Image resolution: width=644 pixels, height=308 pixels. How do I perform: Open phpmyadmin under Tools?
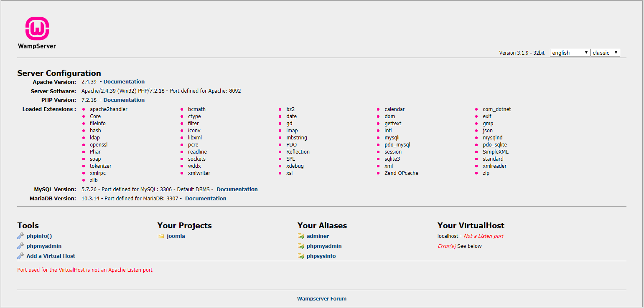coord(44,246)
